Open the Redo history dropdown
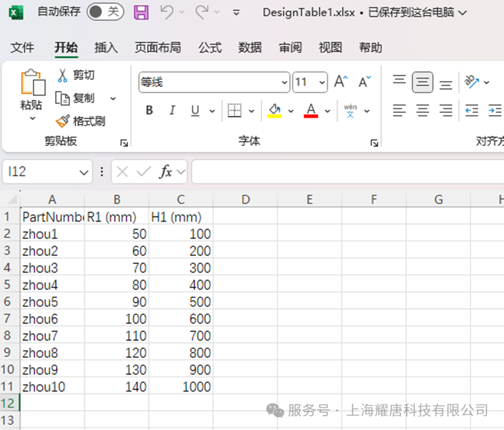 tap(217, 12)
